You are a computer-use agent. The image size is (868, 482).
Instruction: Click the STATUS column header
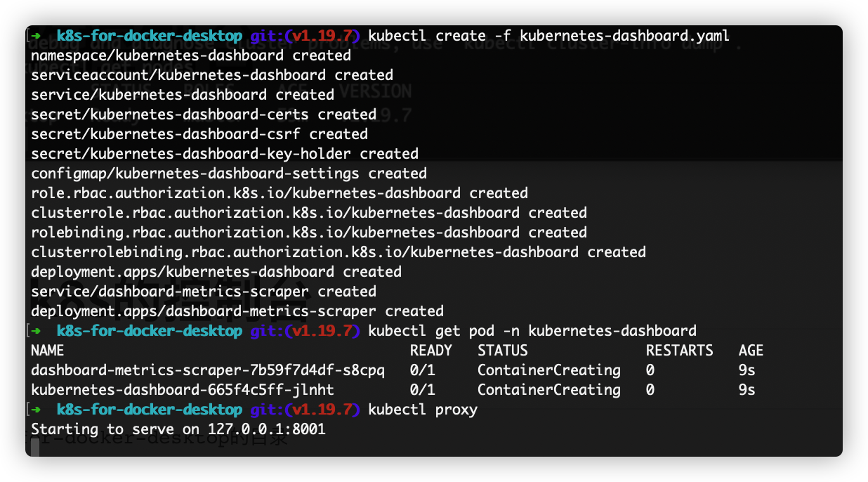tap(502, 350)
